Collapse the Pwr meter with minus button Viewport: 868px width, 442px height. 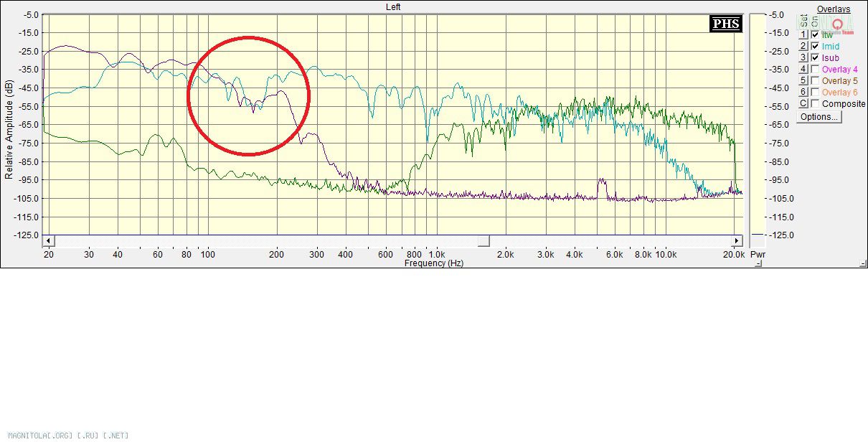[x=759, y=264]
